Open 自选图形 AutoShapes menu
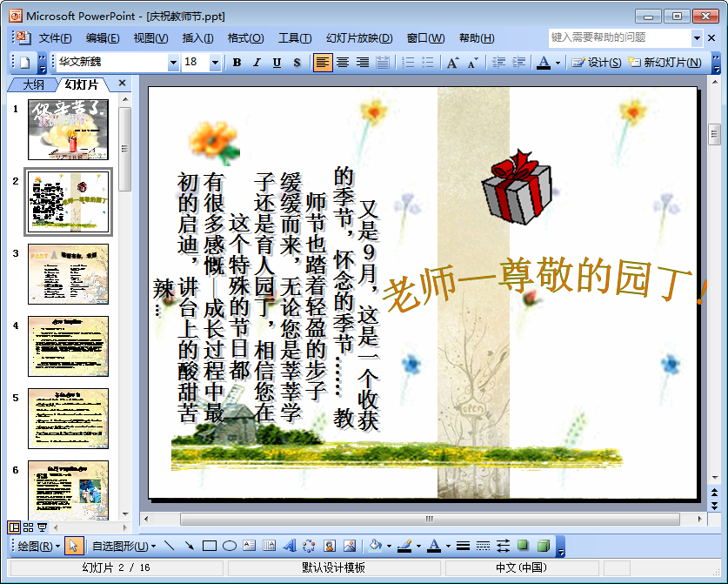The width and height of the screenshot is (728, 584). point(124,546)
